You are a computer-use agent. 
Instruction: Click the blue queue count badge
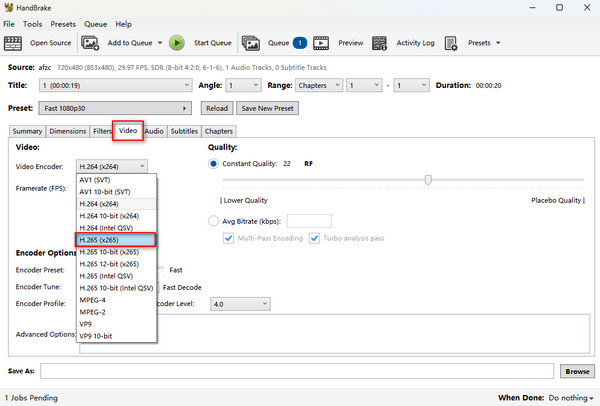300,43
